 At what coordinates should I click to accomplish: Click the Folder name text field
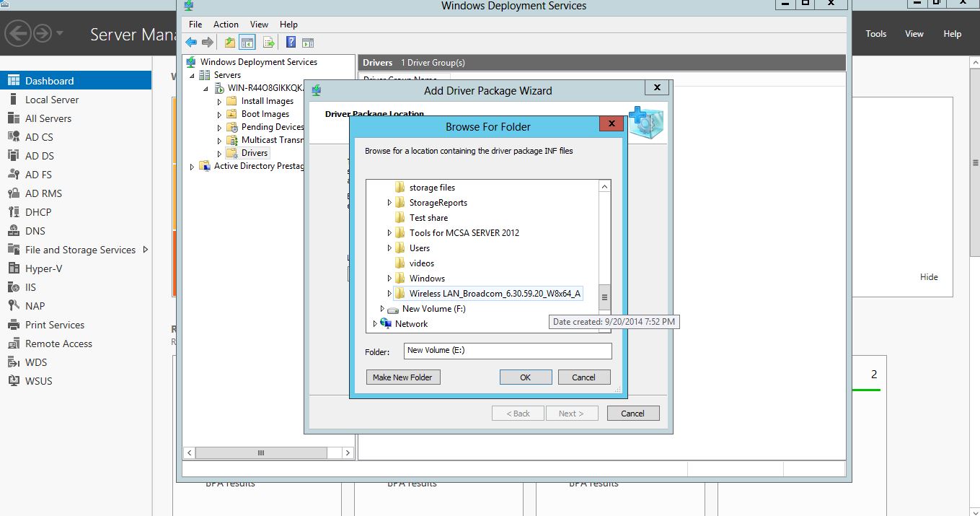507,351
